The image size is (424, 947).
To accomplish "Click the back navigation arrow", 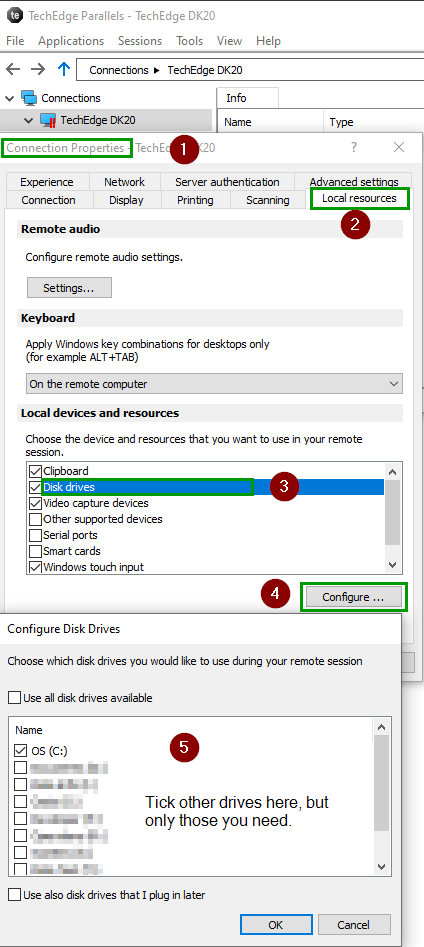I will coord(13,69).
